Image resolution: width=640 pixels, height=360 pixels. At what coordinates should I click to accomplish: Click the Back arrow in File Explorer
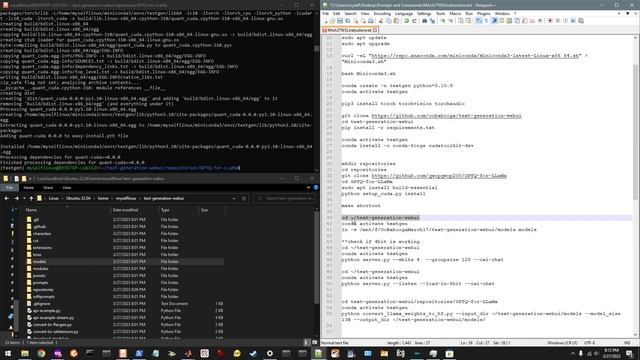7,198
